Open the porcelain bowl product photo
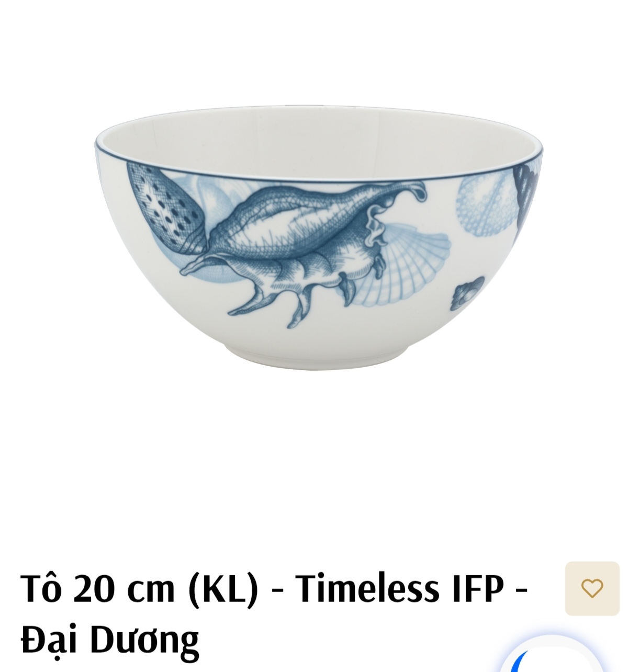Screen dimensions: 640x672 [319, 237]
